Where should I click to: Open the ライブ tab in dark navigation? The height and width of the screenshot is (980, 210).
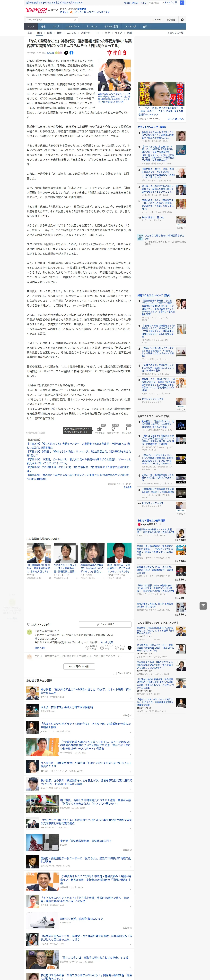coord(56,27)
